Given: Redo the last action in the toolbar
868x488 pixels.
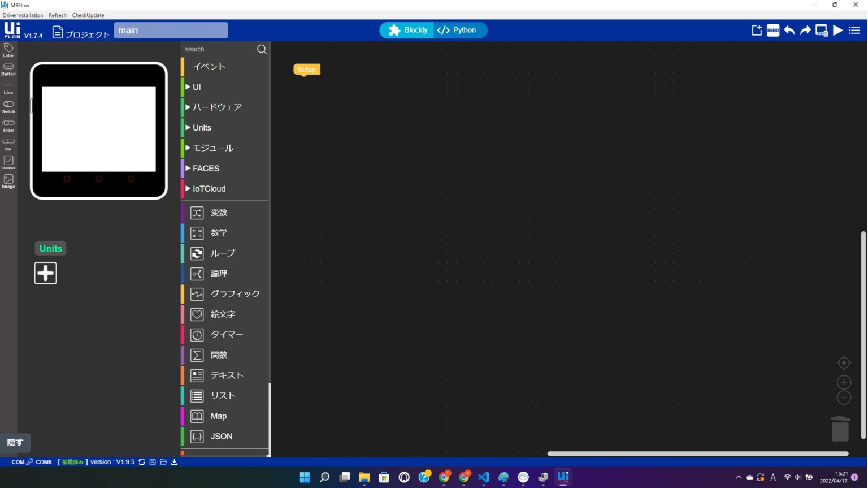Looking at the screenshot, I should (x=805, y=30).
